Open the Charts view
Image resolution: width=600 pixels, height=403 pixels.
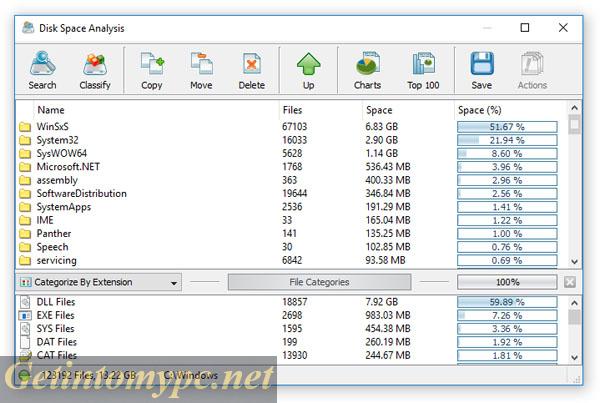367,70
